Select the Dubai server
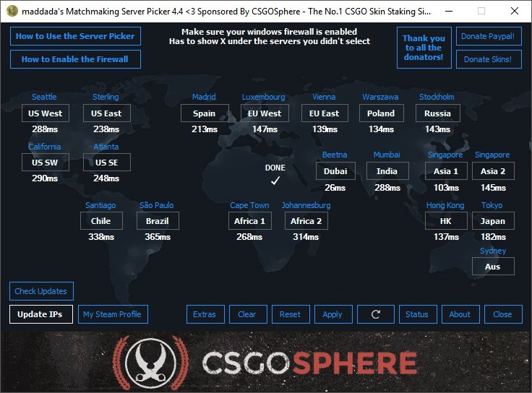This screenshot has width=532, height=393. pyautogui.click(x=335, y=171)
